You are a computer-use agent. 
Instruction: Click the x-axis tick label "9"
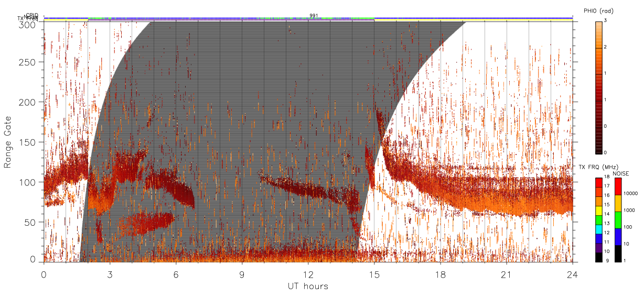tap(242, 274)
